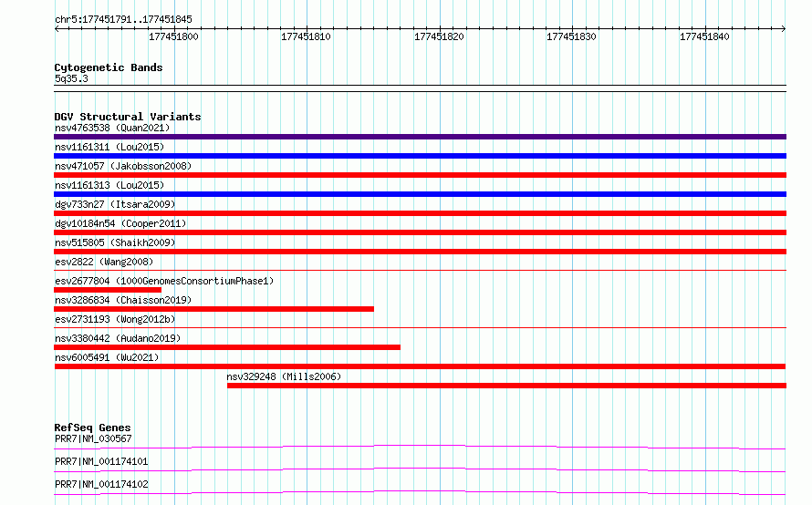Screen dimensions: 812x505
Task: Select the magenta PRR7|NM_030567 transcript line
Action: click(420, 447)
